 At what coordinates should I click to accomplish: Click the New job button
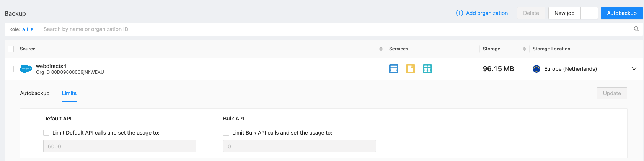[564, 13]
